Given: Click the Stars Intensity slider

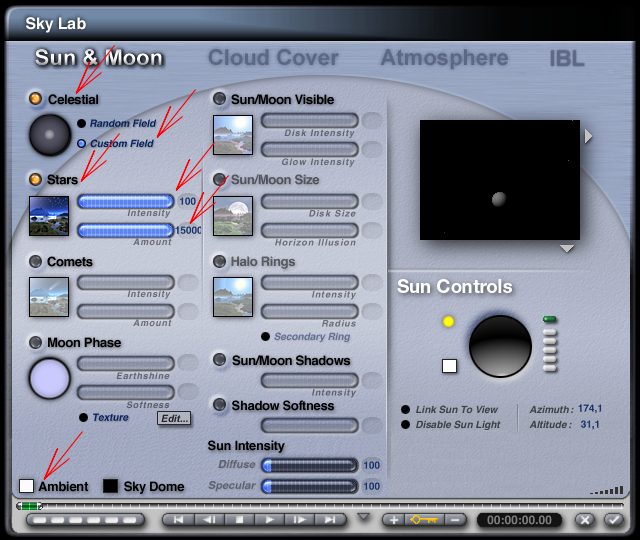Looking at the screenshot, I should [126, 201].
